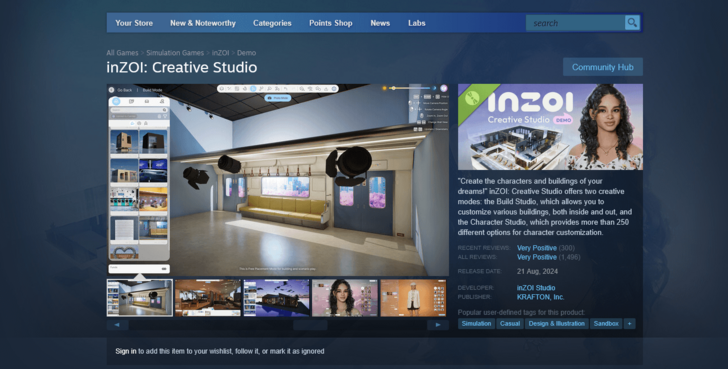Click the left arrow of thumbnail strip
728x369 pixels.
pos(117,325)
